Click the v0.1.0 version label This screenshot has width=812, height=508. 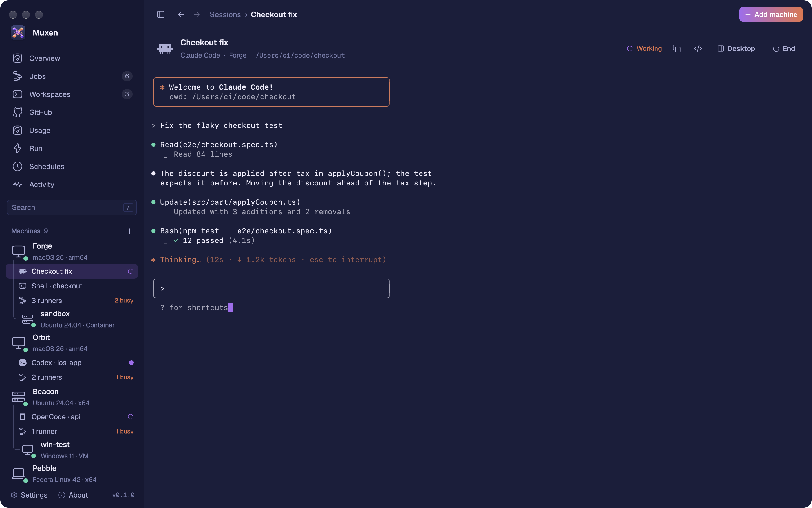[x=123, y=495]
